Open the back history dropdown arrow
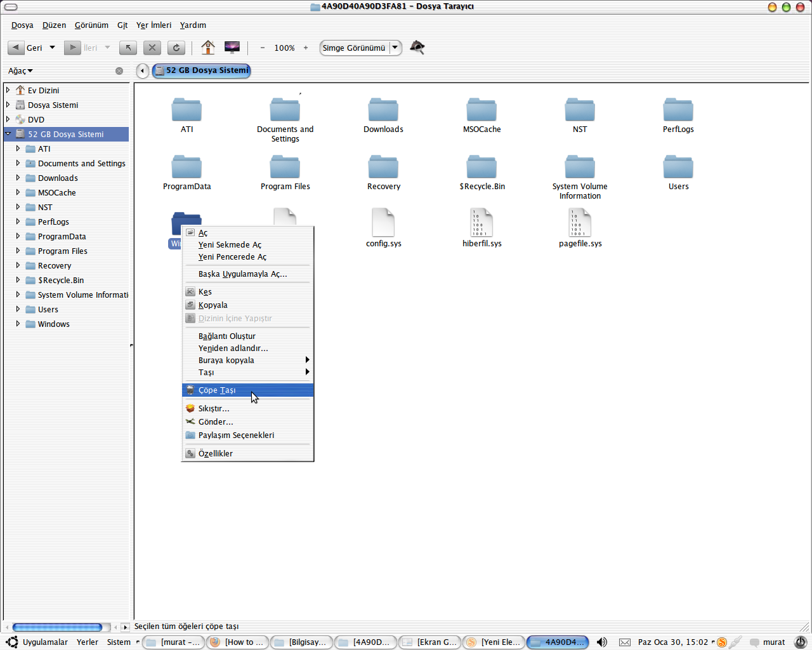 pos(52,48)
